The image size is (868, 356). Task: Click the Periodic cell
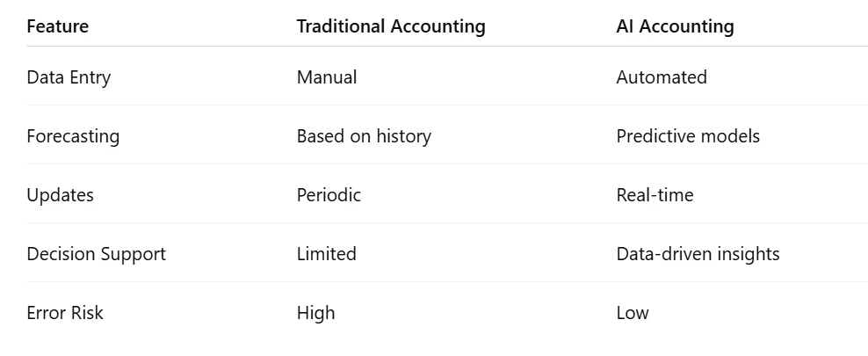coord(329,195)
